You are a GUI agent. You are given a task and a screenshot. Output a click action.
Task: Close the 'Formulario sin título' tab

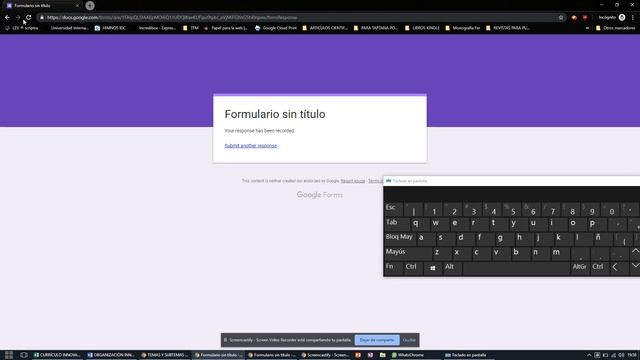[77, 6]
